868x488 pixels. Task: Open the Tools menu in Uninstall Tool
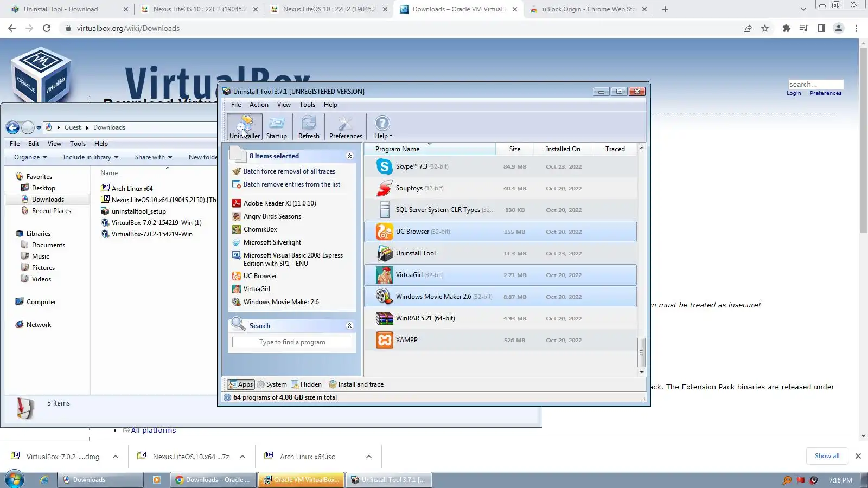[x=307, y=105]
